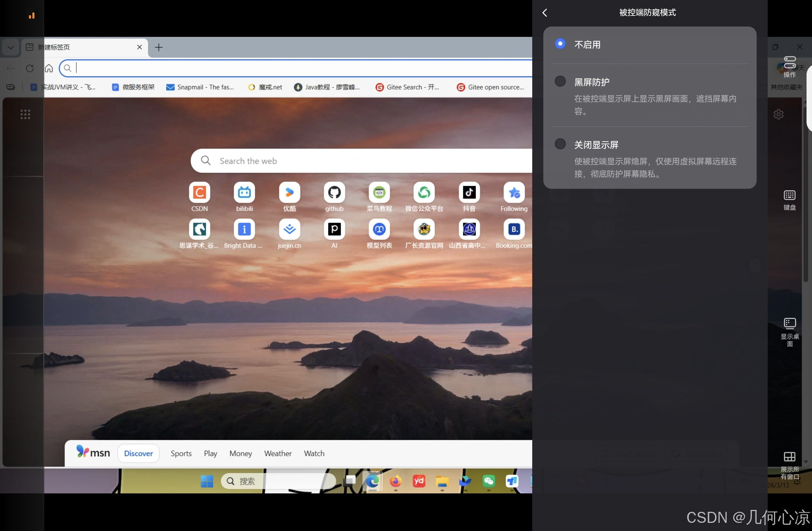Switch to the Weather tab
Viewport: 812px width, 531px height.
point(278,454)
